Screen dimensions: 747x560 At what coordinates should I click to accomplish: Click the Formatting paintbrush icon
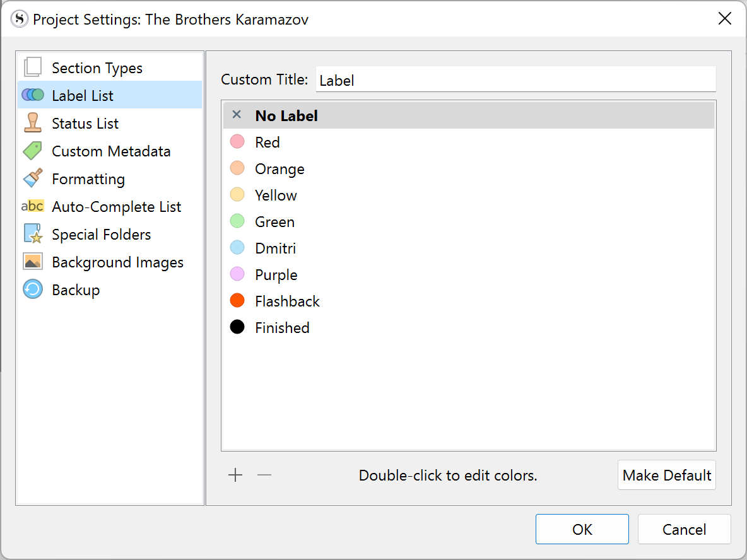tap(33, 178)
